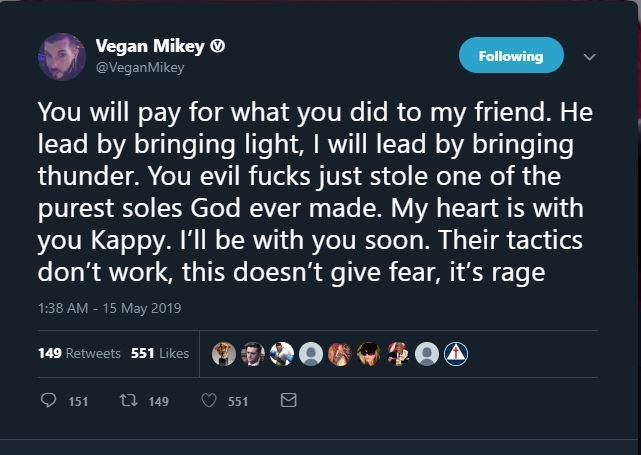Open the first default gray silhouette liker avatar
The image size is (641, 455).
pos(312,353)
